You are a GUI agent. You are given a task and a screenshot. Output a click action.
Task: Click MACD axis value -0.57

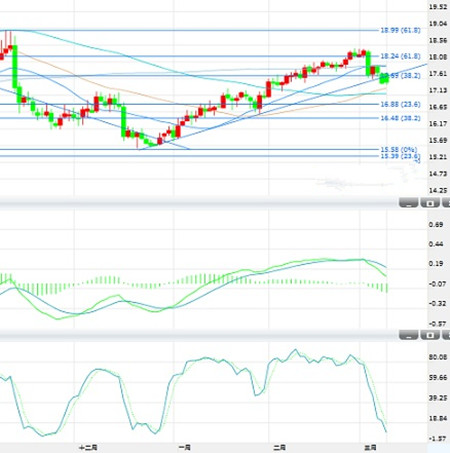(437, 323)
